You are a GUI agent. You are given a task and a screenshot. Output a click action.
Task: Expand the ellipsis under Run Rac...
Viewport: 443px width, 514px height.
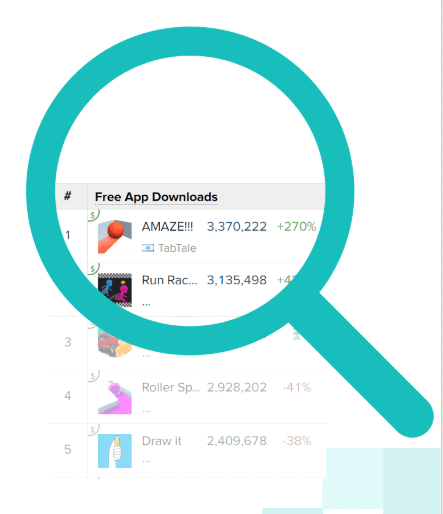coord(146,304)
